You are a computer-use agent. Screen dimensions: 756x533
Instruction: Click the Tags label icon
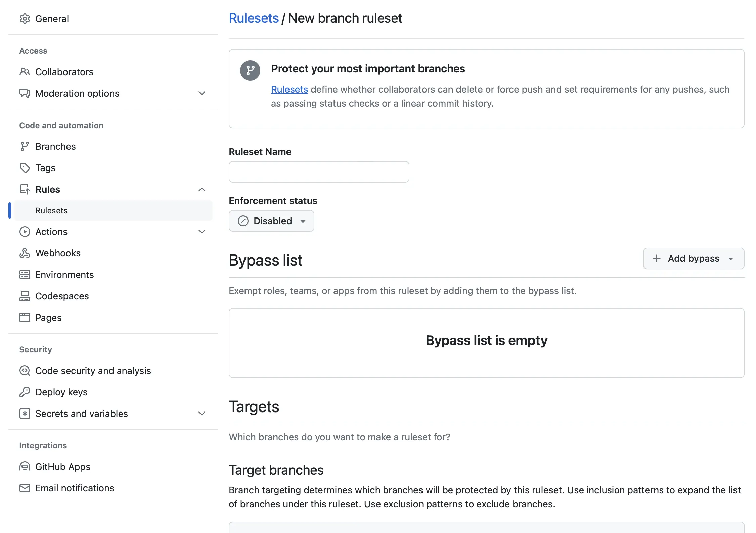tap(25, 168)
